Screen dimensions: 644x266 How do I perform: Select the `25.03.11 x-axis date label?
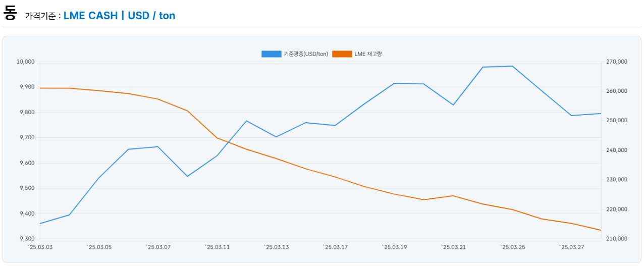[217, 247]
